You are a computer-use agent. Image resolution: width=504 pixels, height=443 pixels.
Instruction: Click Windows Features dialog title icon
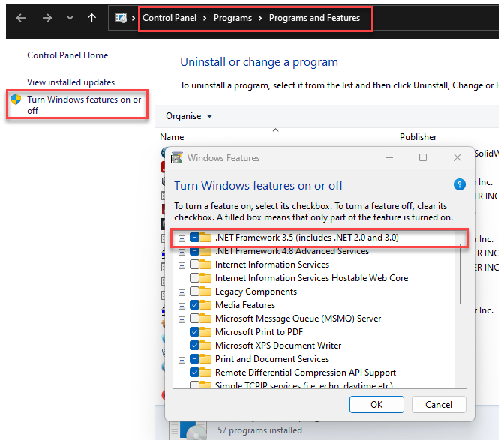(x=176, y=157)
